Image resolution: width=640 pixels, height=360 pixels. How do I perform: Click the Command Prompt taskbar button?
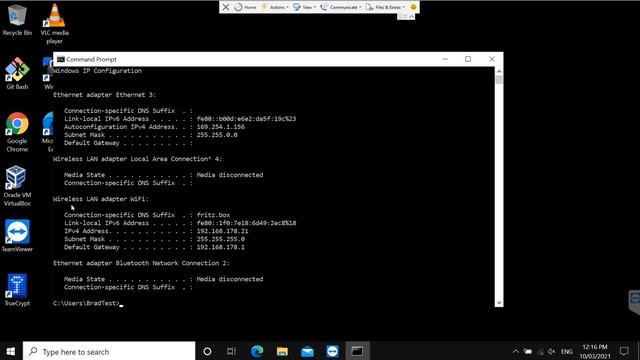tap(358, 351)
